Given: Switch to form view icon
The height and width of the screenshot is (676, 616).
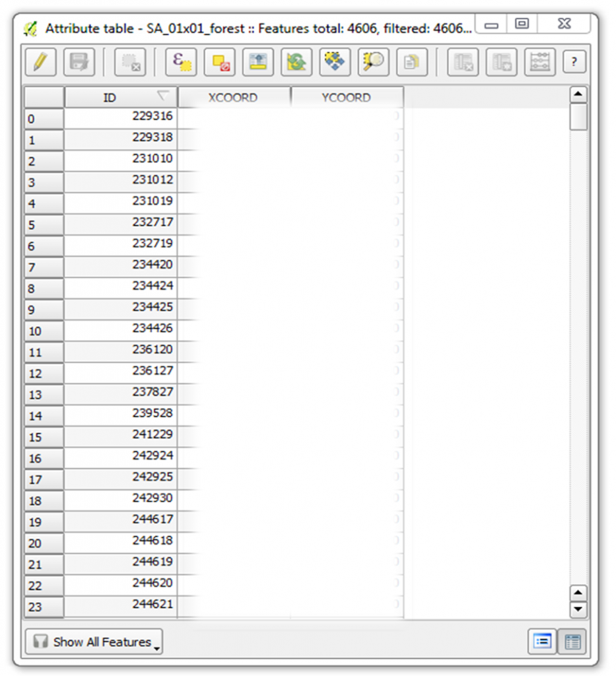Looking at the screenshot, I should 542,642.
